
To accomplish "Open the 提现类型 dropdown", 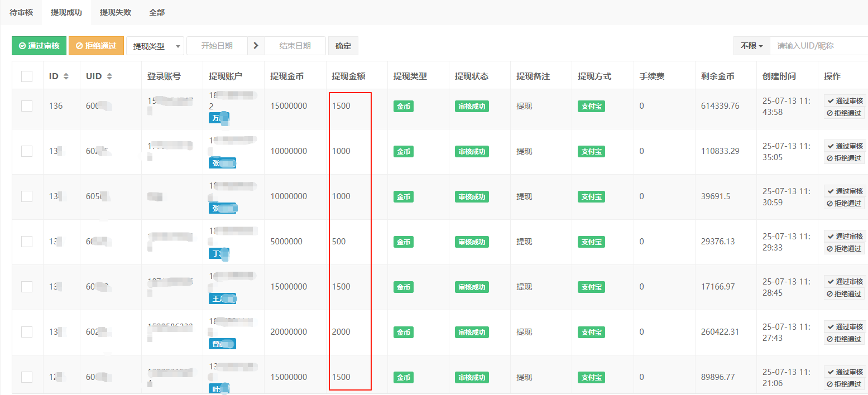I will (x=155, y=46).
